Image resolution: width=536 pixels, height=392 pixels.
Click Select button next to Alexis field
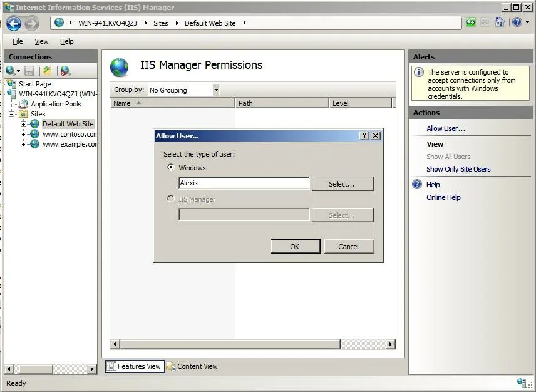[342, 184]
